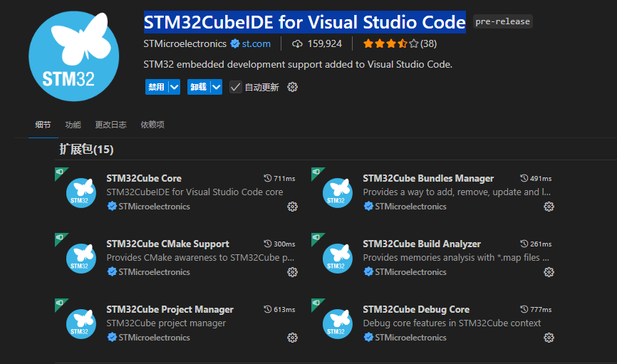This screenshot has width=617, height=364.
Task: Click the 卸载 uninstall button
Action: pyautogui.click(x=199, y=87)
